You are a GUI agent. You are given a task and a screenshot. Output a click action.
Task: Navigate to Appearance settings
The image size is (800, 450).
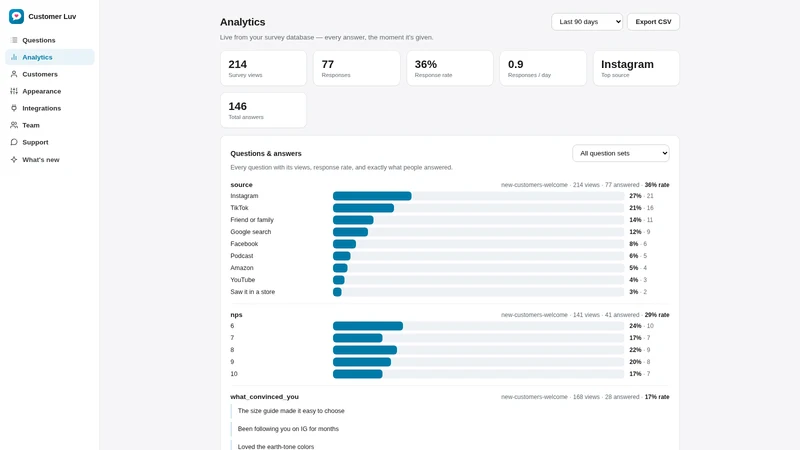(49, 91)
